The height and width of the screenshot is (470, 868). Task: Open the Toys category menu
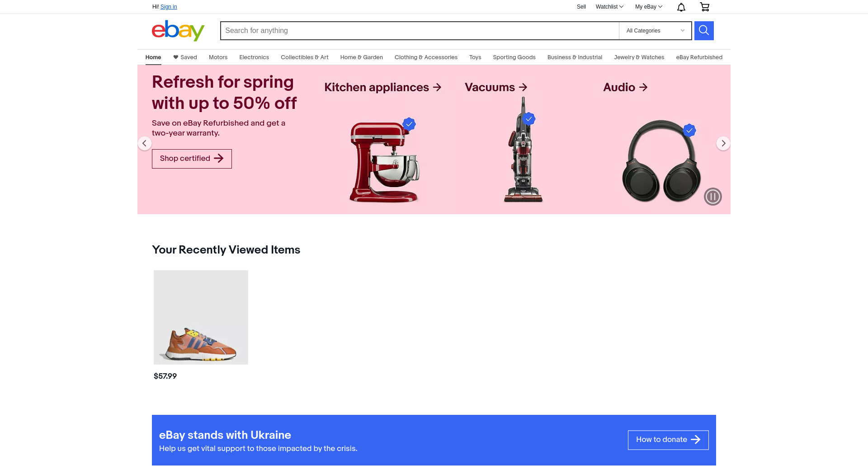[475, 57]
